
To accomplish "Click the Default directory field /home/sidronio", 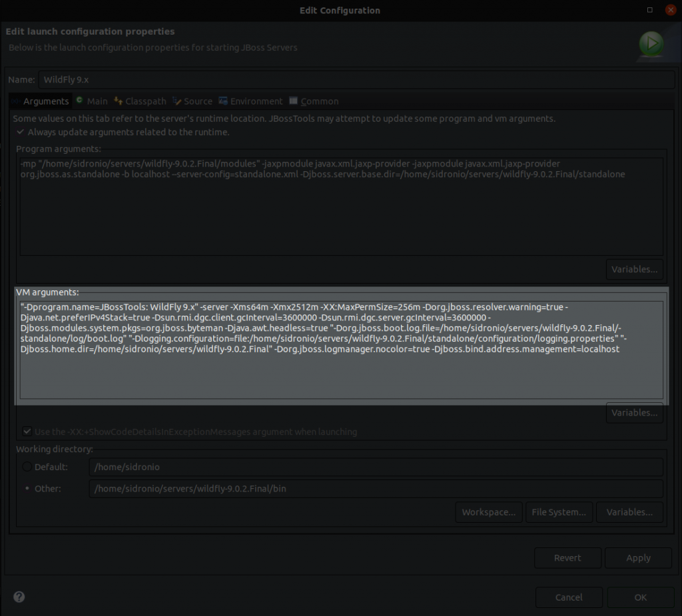I will click(x=376, y=467).
